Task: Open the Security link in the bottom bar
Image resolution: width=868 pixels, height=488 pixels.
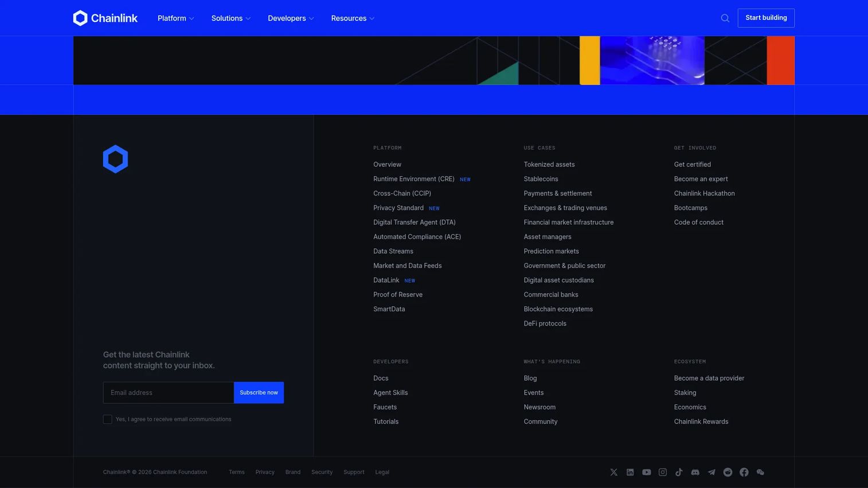Action: (x=322, y=473)
